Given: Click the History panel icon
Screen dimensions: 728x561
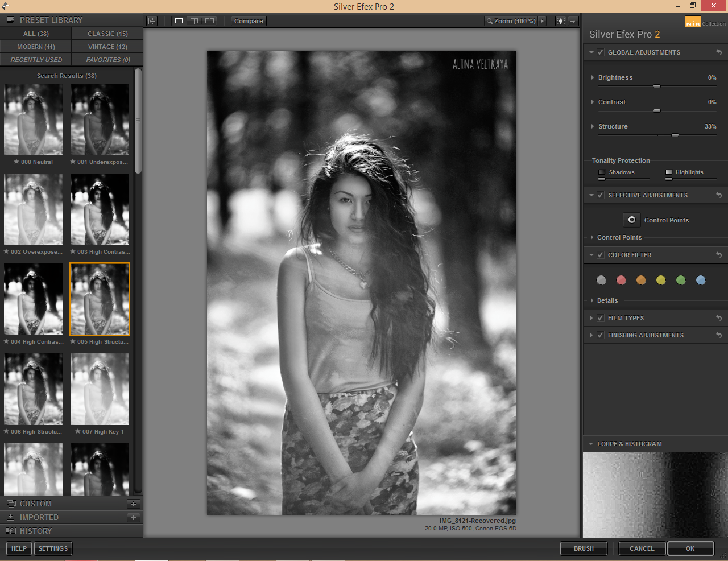Looking at the screenshot, I should point(11,531).
